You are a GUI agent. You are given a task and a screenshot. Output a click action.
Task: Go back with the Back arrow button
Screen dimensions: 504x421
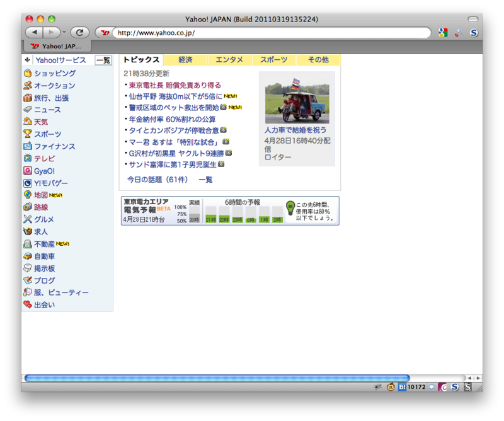coord(35,33)
